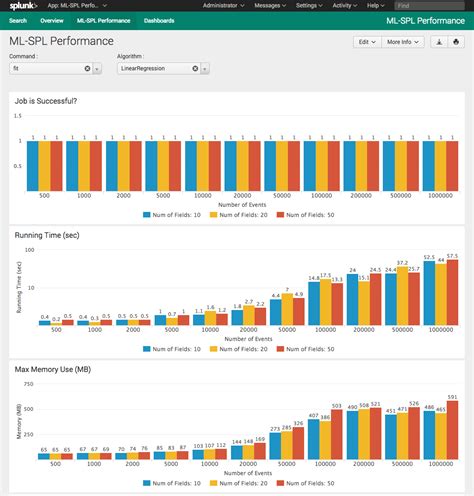Select the ML-SPL Performance nav tab
This screenshot has width=474, height=496.
104,21
